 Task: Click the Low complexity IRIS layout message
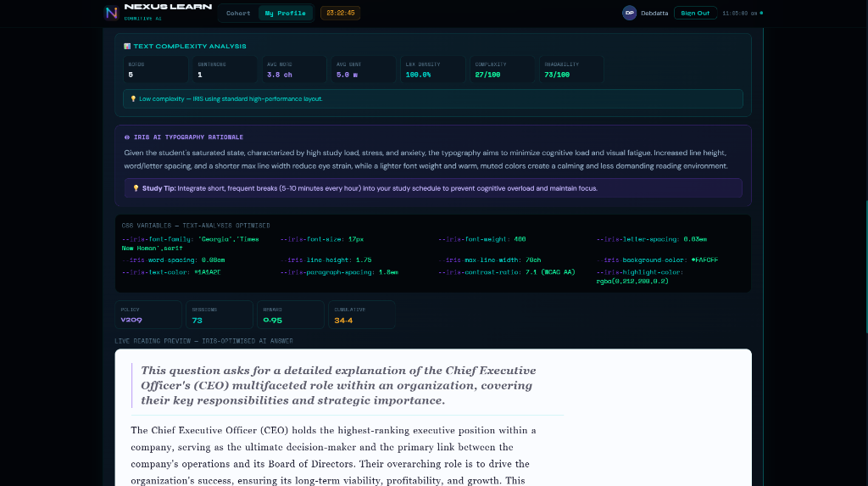click(231, 99)
